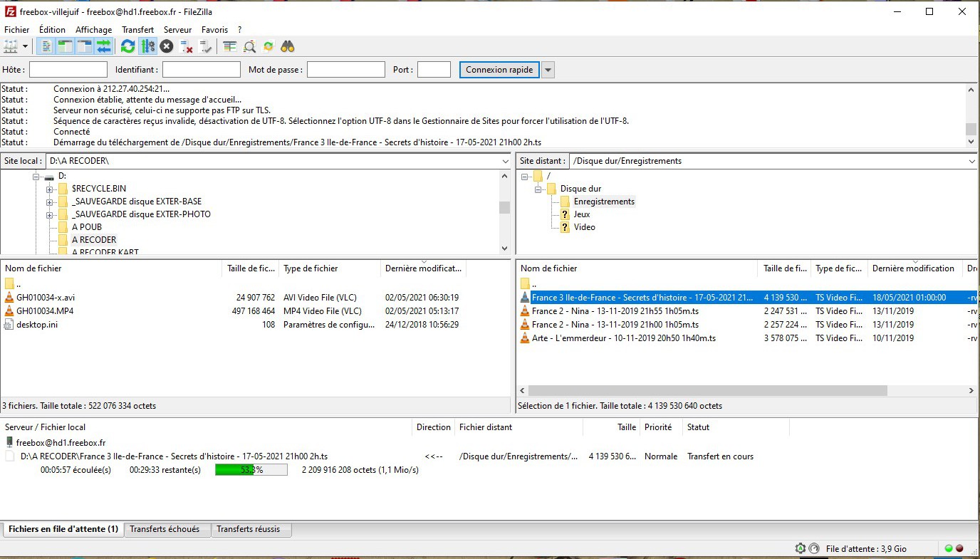
Task: Search remote files with binoculars icon
Action: [x=288, y=46]
